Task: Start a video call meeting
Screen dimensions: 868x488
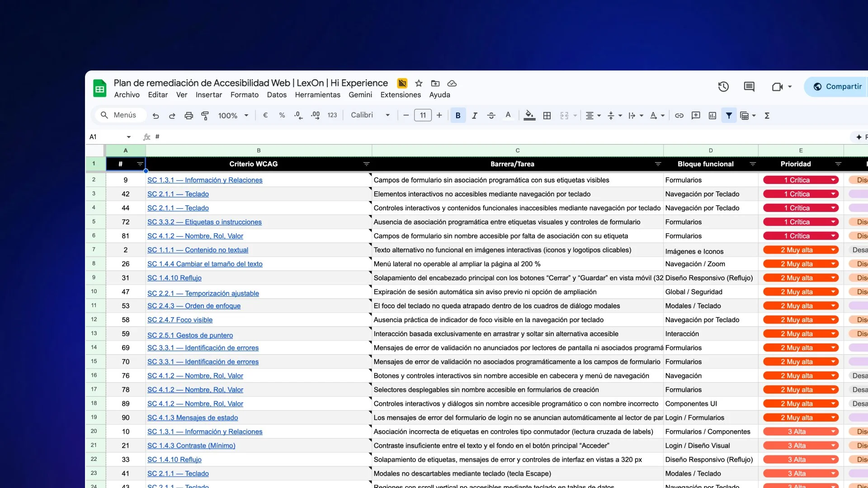Action: point(777,86)
